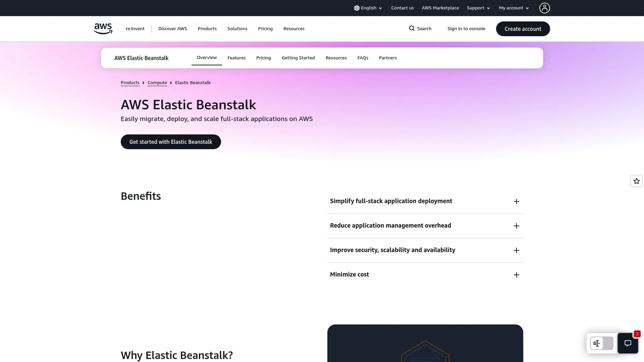Click the star favorites icon
644x362 pixels.
click(636, 181)
